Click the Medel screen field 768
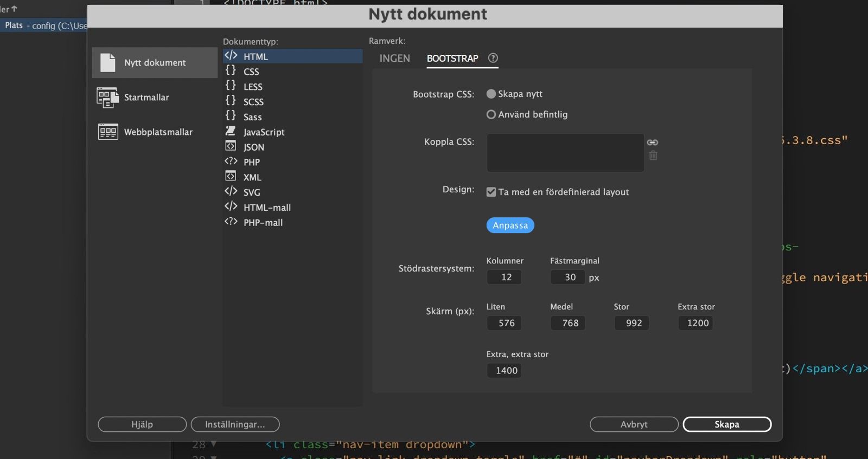This screenshot has height=459, width=868. point(568,323)
